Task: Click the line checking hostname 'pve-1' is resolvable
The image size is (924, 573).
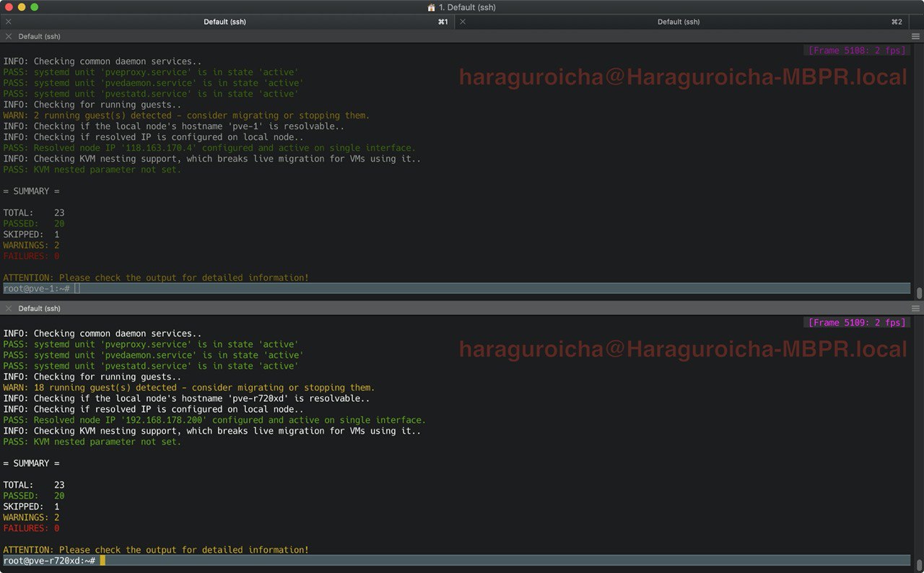Action: [x=174, y=126]
